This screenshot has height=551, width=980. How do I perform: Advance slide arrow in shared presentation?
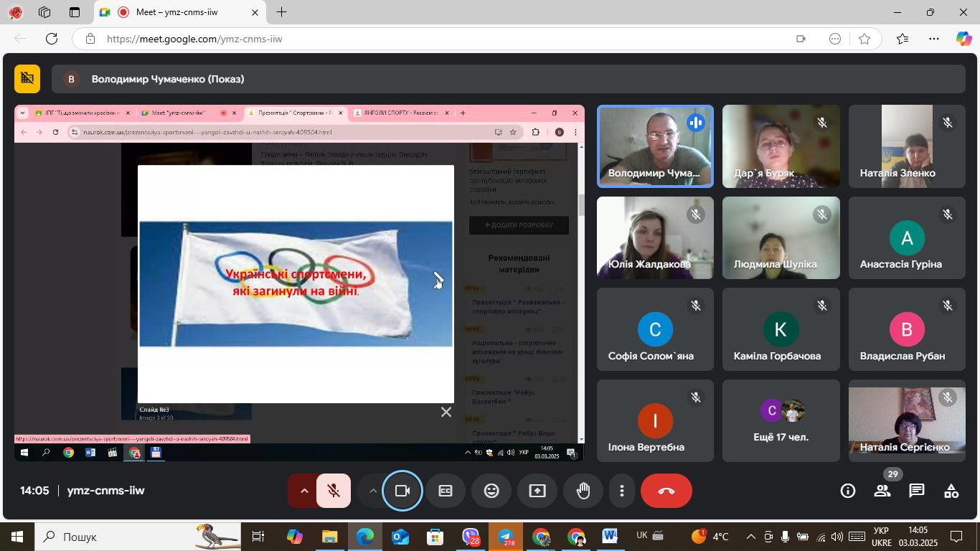coord(438,278)
